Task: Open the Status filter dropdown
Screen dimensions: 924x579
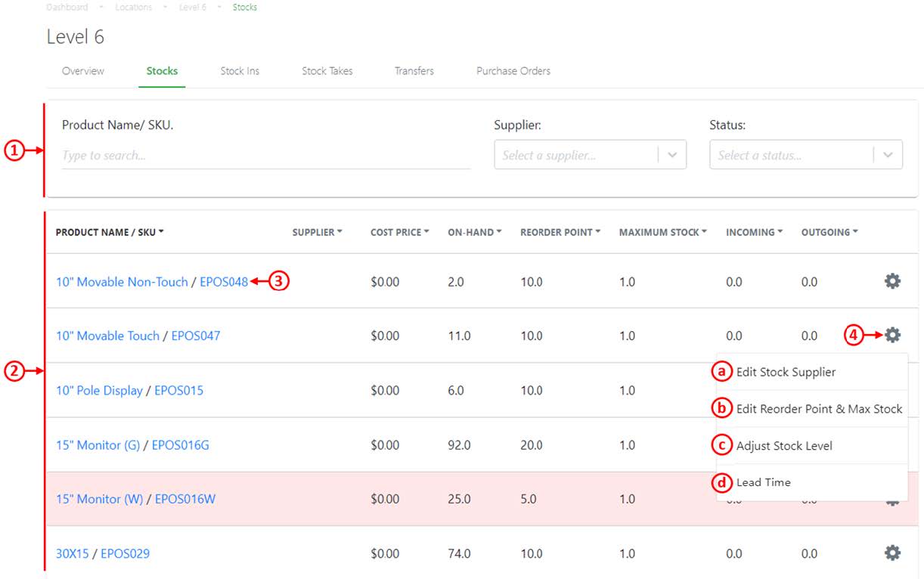Action: pyautogui.click(x=805, y=155)
